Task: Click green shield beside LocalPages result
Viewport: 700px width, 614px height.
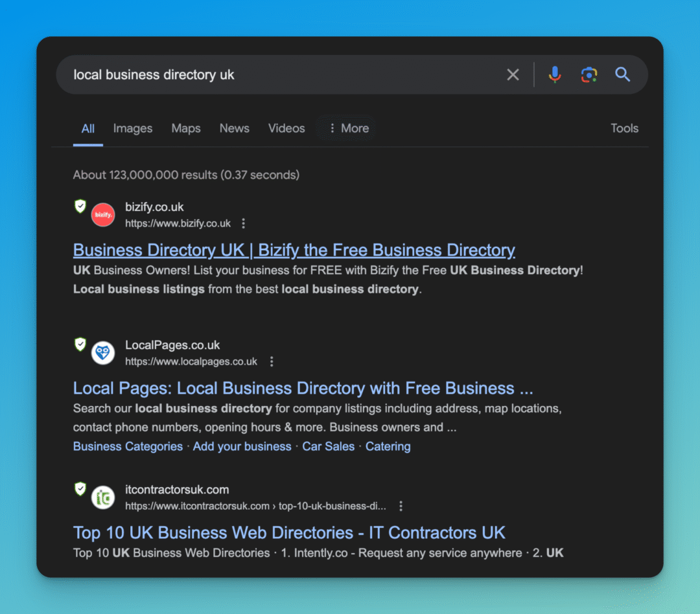Action: 80,345
